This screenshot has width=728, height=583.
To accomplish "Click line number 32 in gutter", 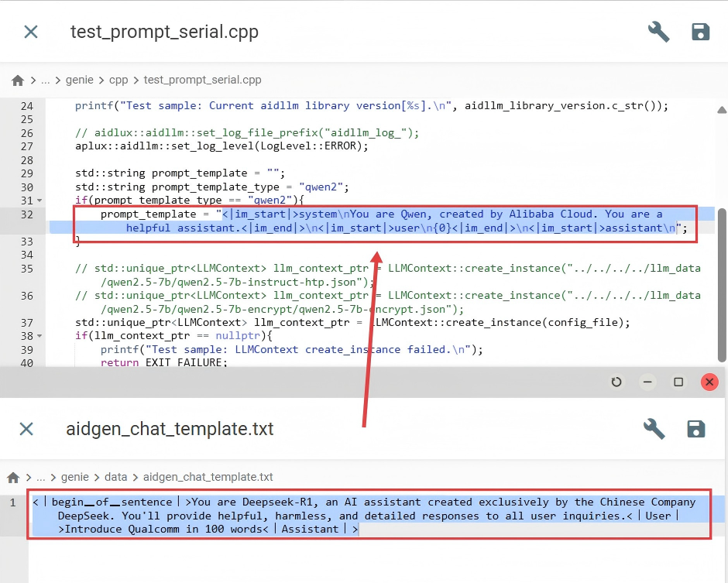I will click(x=27, y=214).
